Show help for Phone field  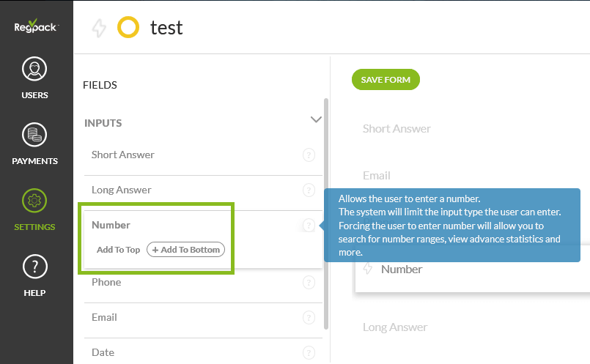click(x=309, y=283)
